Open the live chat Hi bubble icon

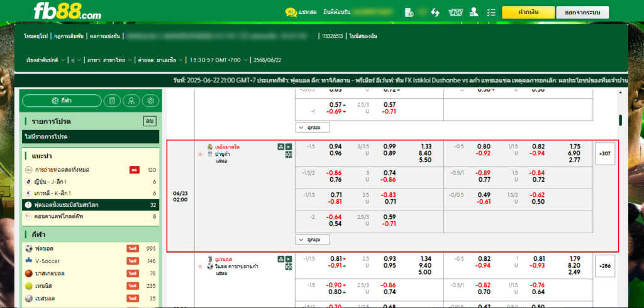tap(291, 13)
